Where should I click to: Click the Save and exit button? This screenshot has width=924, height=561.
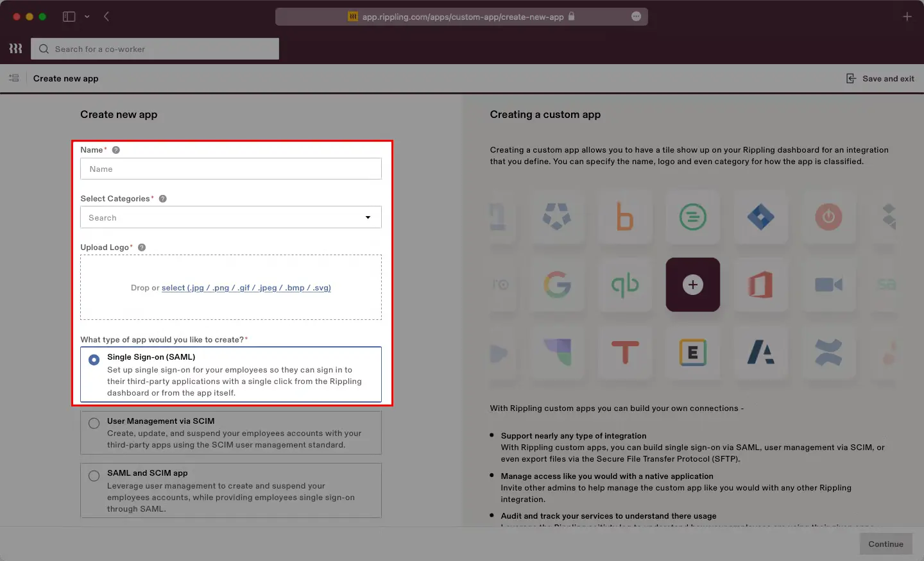point(880,78)
